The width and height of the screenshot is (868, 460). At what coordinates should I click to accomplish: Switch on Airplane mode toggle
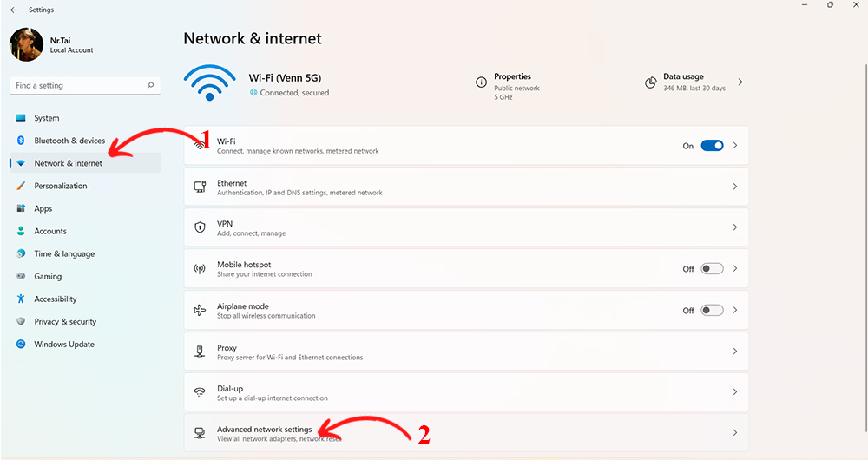pos(712,310)
